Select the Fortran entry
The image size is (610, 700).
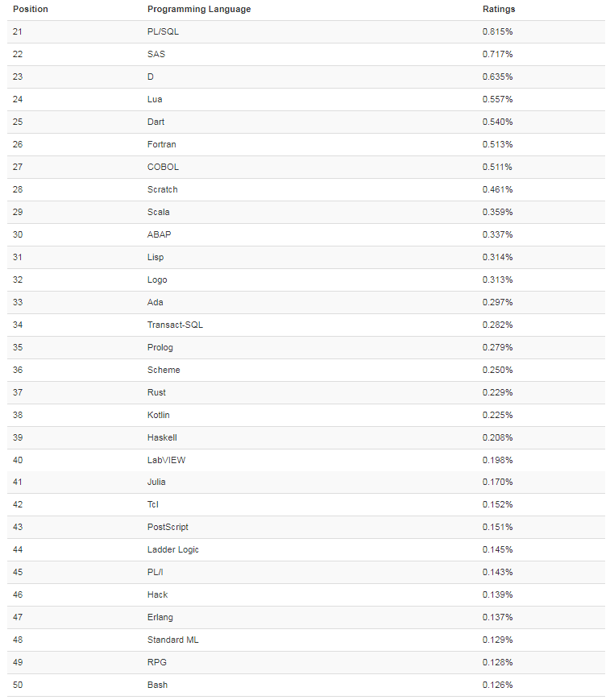point(161,144)
